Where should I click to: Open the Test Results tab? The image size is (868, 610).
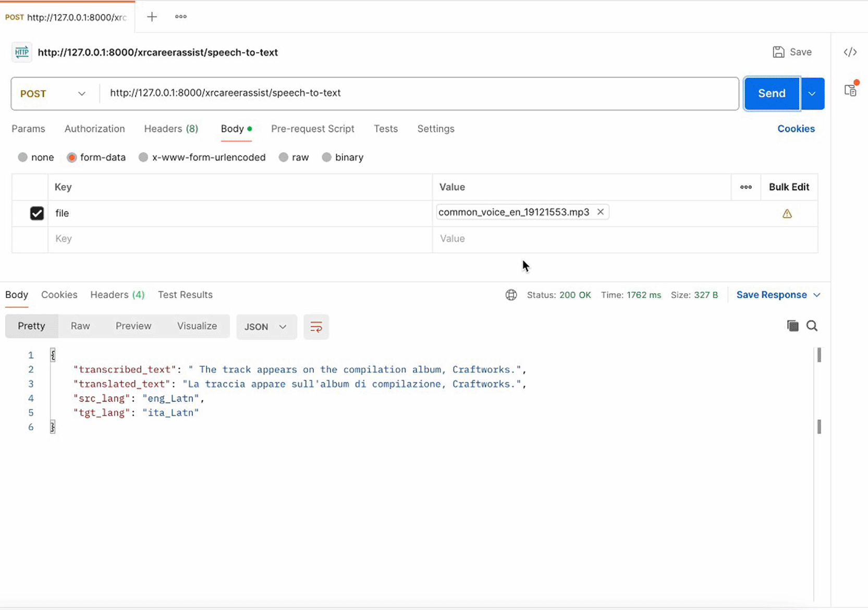(185, 295)
